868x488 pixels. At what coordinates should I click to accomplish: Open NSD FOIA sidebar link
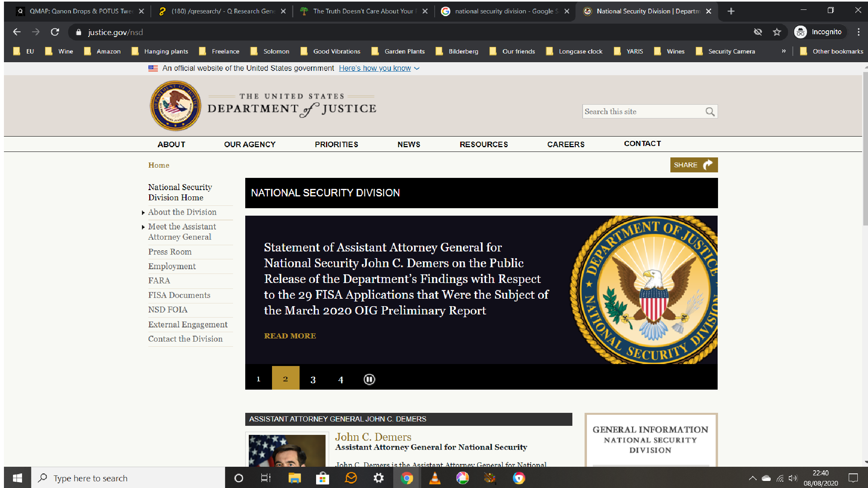coord(168,310)
